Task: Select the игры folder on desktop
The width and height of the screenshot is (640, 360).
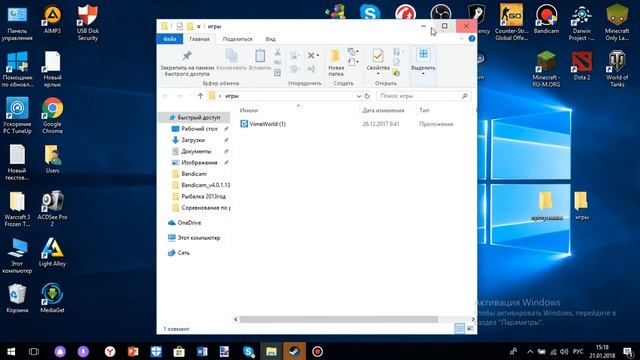Action: click(x=581, y=206)
